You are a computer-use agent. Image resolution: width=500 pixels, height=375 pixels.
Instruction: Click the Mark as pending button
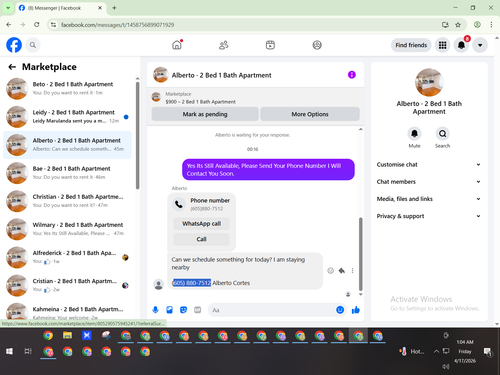205,114
